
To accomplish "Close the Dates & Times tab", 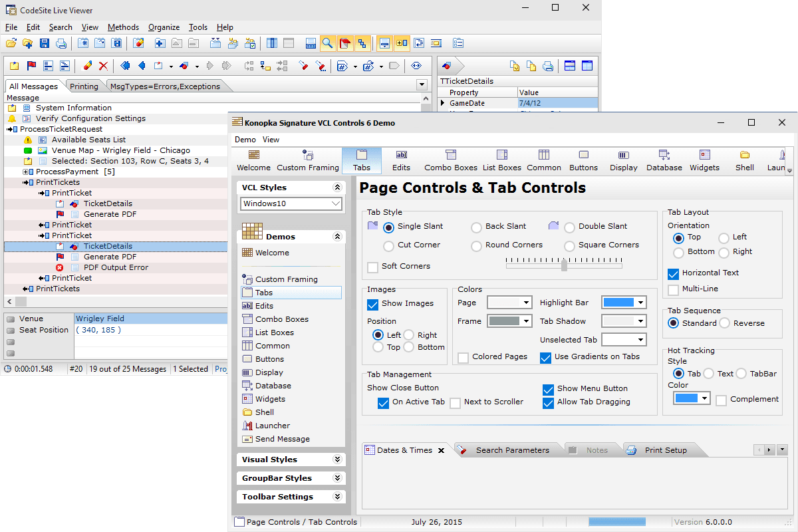I will tap(440, 450).
